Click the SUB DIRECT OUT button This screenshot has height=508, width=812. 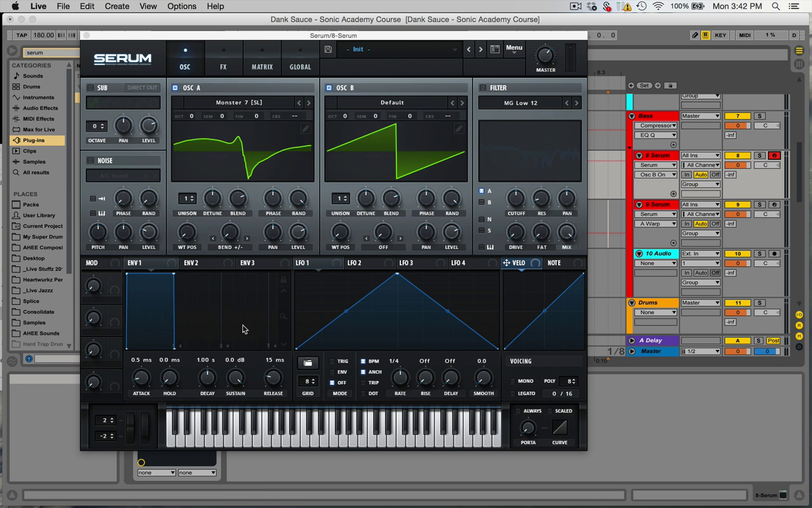pyautogui.click(x=142, y=88)
